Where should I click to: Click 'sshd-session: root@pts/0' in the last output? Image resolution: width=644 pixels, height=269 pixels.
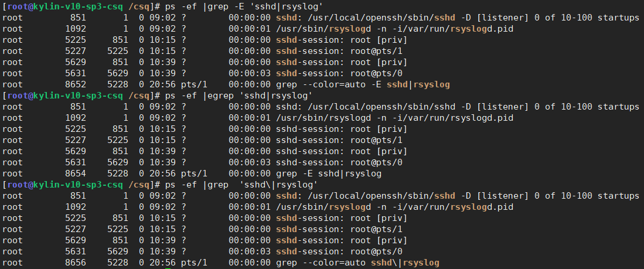[339, 252]
